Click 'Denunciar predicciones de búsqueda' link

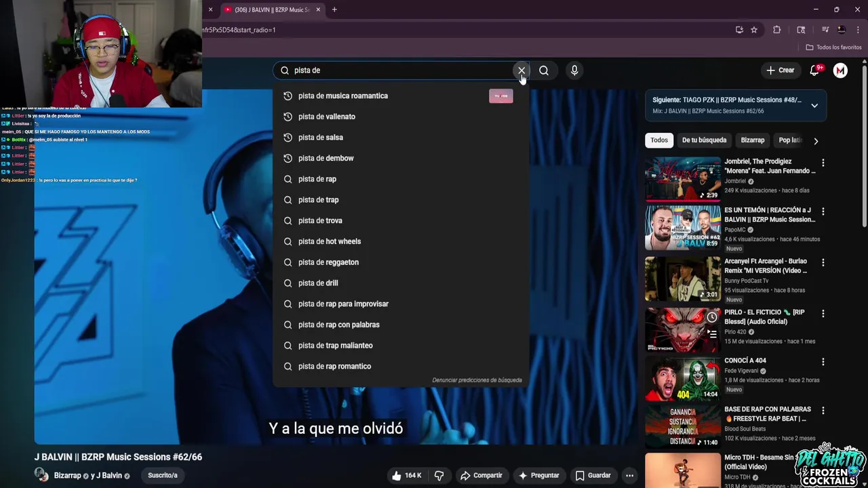pos(477,380)
